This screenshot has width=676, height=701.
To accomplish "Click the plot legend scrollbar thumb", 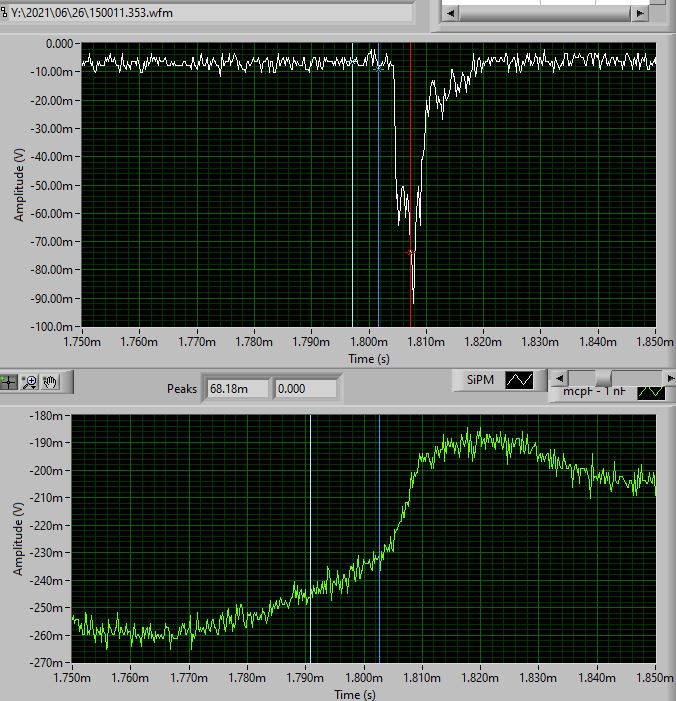I will tap(604, 377).
